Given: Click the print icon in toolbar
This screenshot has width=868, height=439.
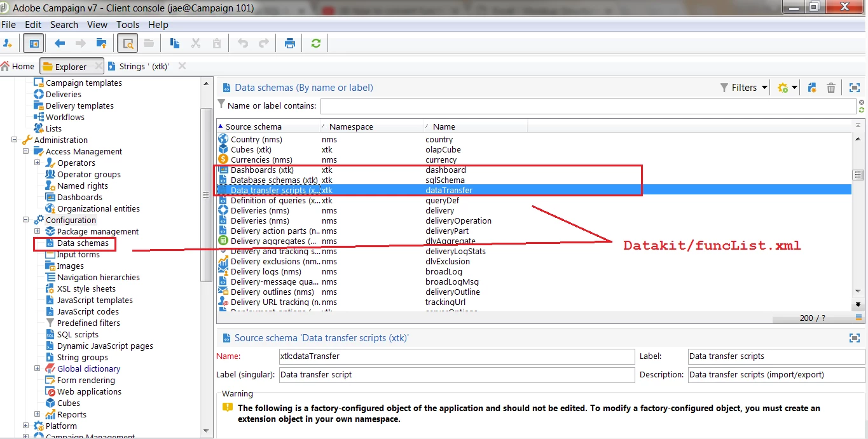Looking at the screenshot, I should (290, 43).
